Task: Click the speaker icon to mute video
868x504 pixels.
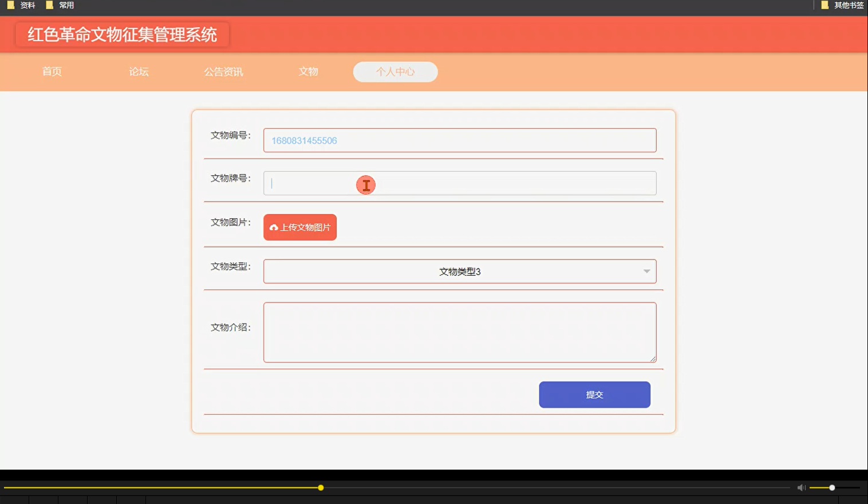Action: pos(800,487)
